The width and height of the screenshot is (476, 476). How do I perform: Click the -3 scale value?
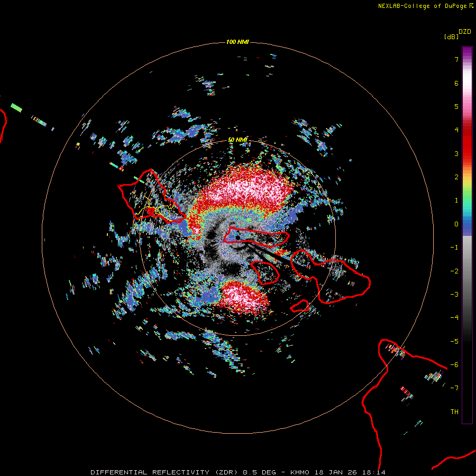pyautogui.click(x=454, y=295)
